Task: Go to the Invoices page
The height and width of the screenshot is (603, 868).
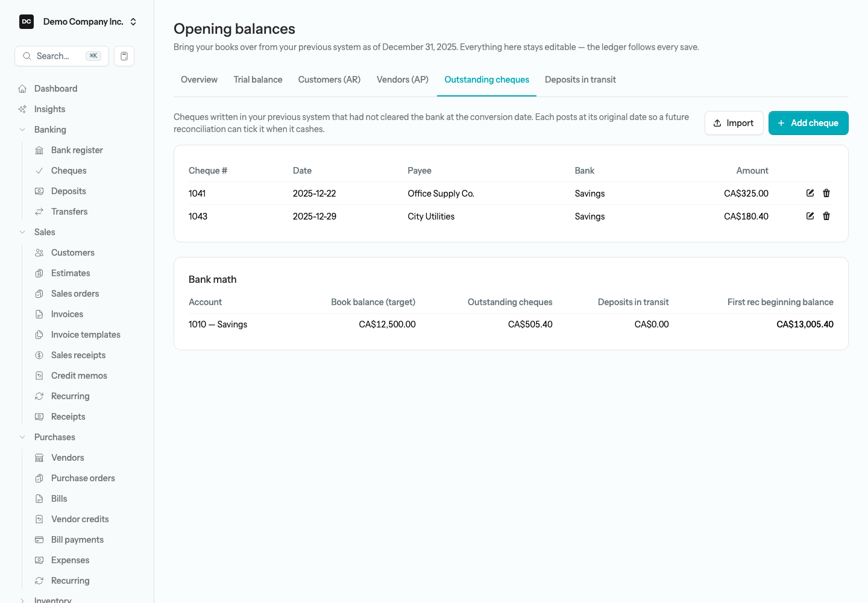Action: (68, 314)
